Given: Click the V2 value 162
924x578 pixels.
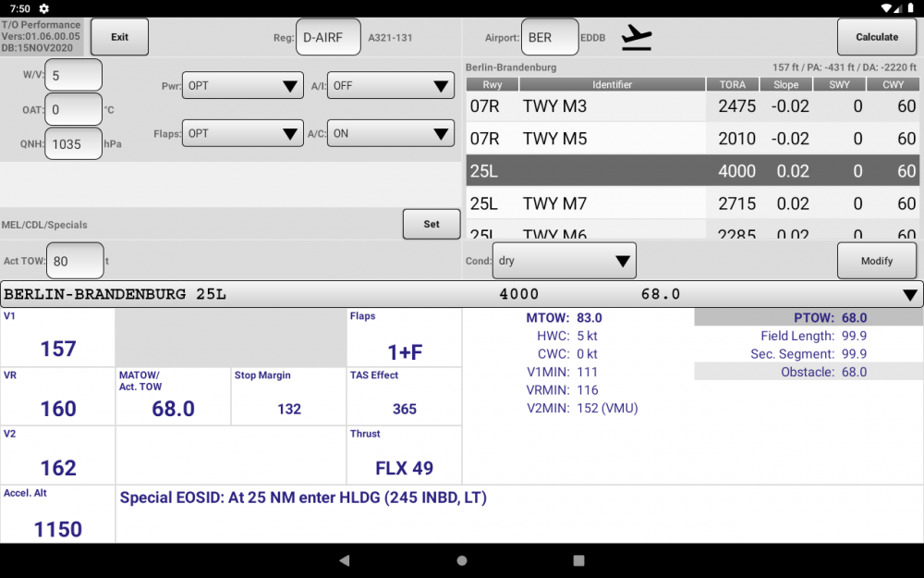Looking at the screenshot, I should (x=57, y=468).
